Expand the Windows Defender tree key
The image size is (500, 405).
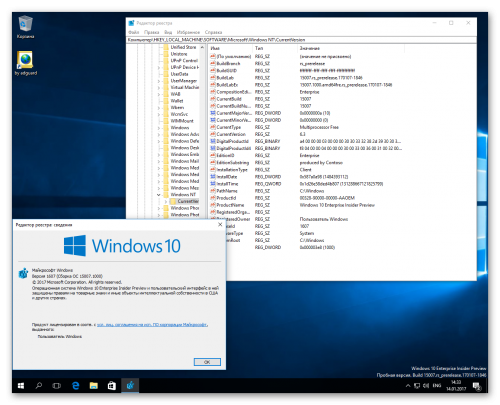pyautogui.click(x=159, y=141)
